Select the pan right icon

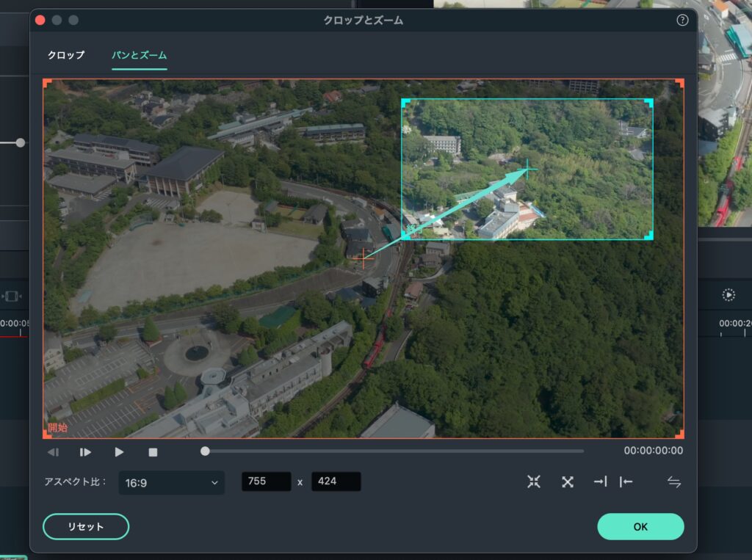pos(600,481)
